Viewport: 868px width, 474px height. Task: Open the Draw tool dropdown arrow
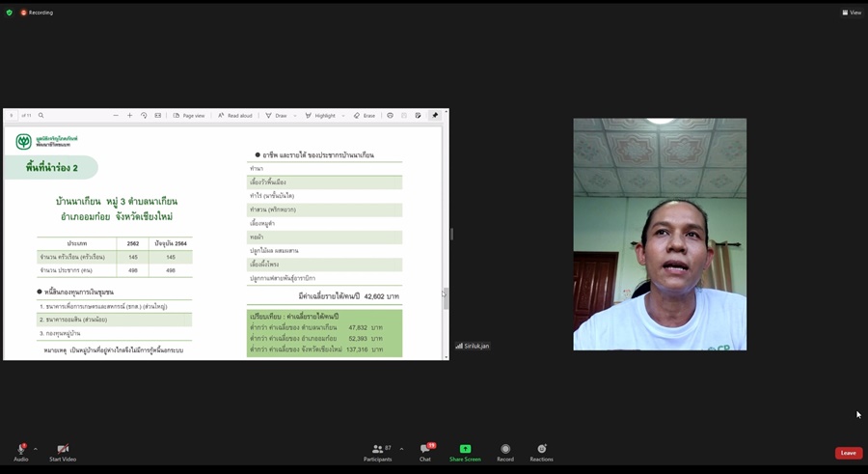pyautogui.click(x=296, y=116)
